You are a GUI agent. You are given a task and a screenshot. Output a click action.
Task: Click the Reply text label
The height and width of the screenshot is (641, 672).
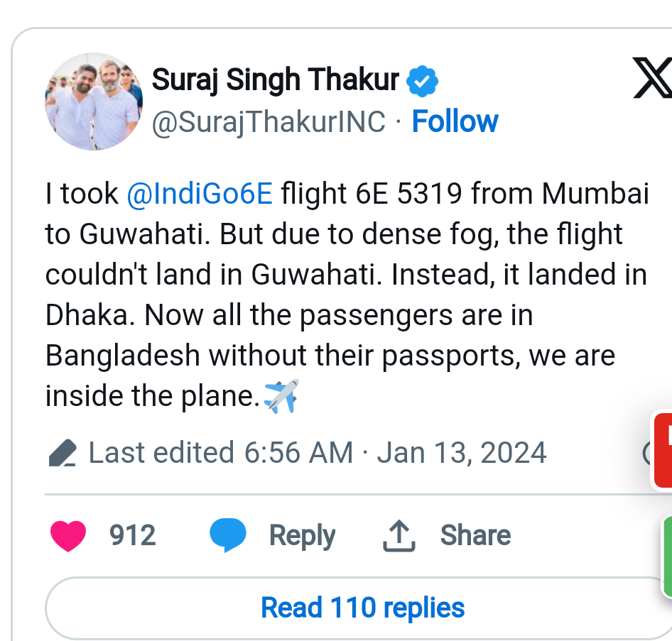302,535
